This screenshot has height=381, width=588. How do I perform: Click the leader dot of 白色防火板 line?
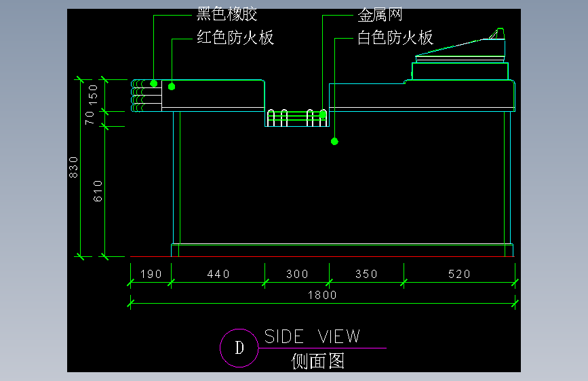coord(334,142)
